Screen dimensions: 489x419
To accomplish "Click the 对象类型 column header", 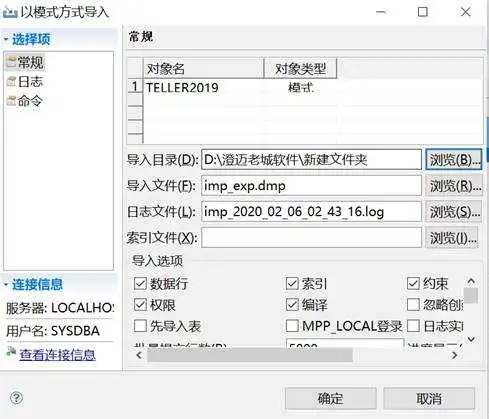I will (x=300, y=68).
